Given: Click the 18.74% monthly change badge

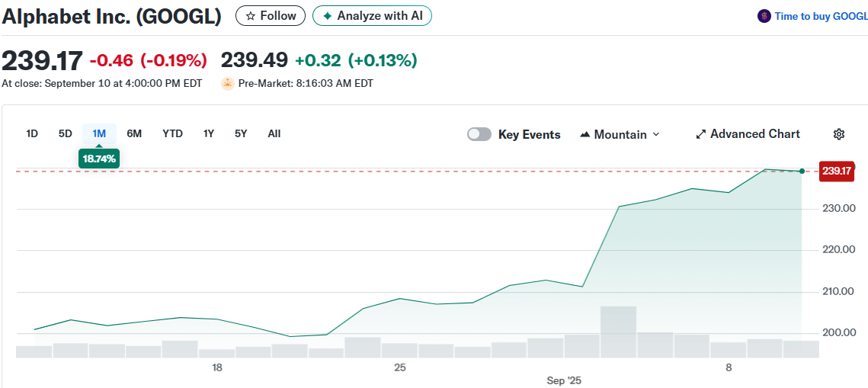Looking at the screenshot, I should click(99, 159).
